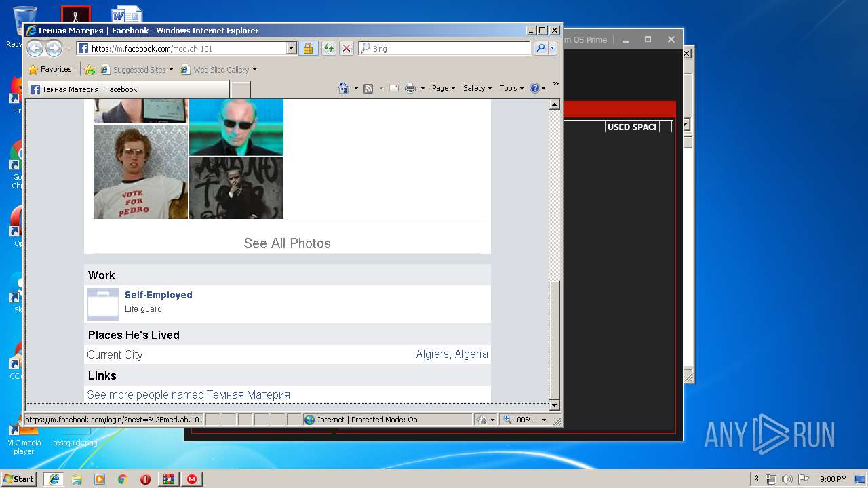Viewport: 868px width, 488px height.
Task: Open the Word document desktop icon
Action: (x=127, y=15)
